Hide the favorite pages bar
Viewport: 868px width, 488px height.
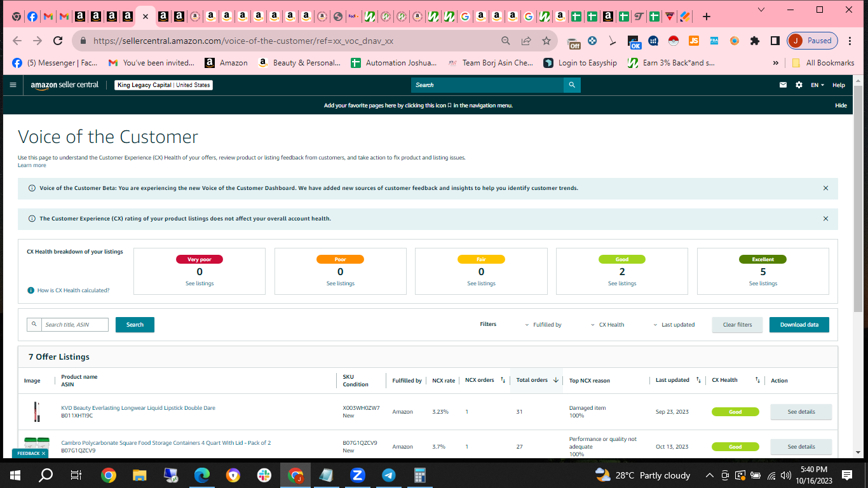841,105
